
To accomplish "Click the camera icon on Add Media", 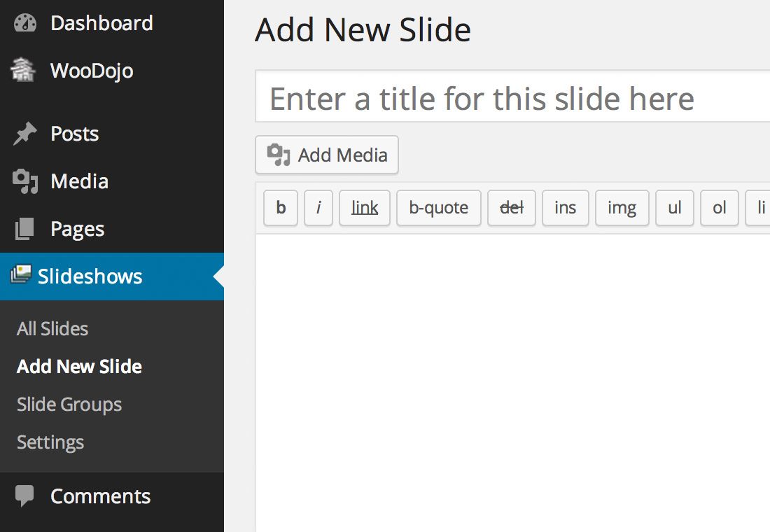I will pos(278,154).
